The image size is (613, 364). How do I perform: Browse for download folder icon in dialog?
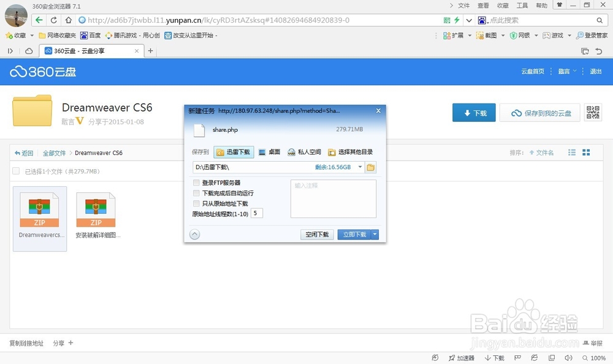click(370, 167)
